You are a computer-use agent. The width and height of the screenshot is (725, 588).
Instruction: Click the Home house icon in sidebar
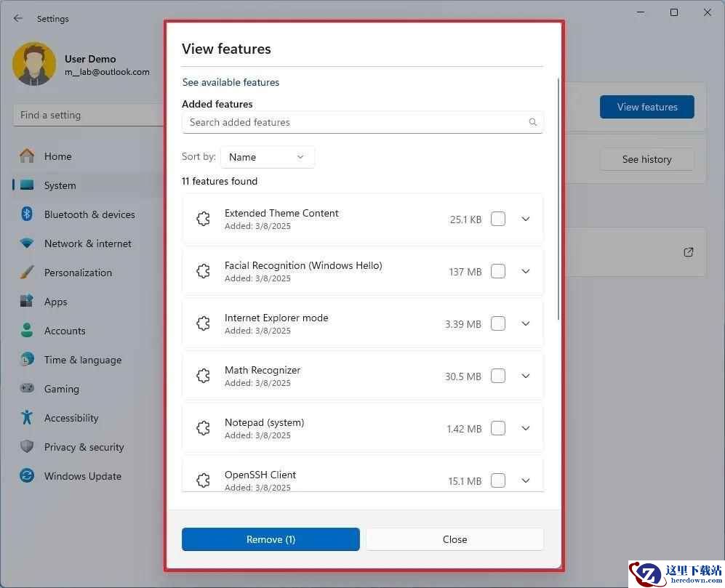pyautogui.click(x=27, y=156)
